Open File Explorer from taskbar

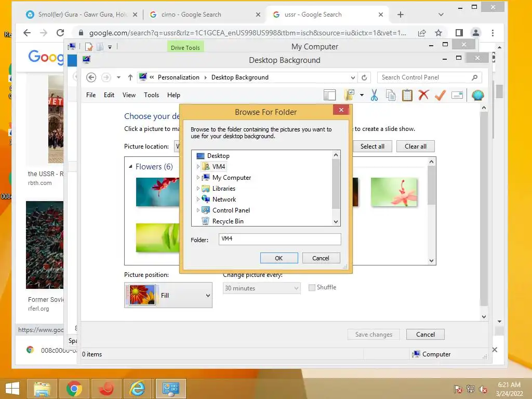42,389
